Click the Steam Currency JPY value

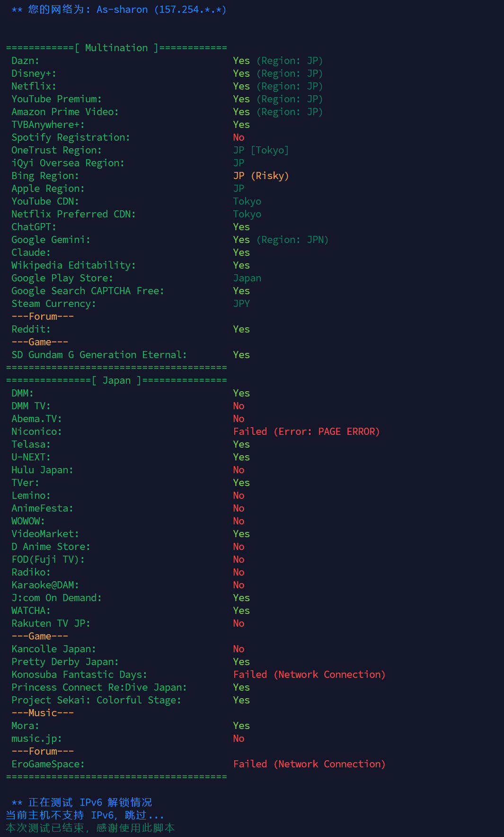point(241,304)
